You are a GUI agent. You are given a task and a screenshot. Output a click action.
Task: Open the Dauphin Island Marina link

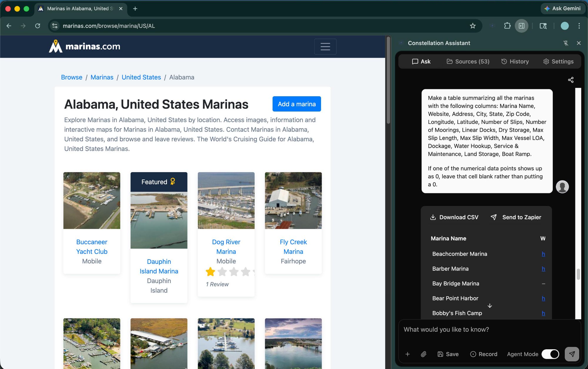[x=159, y=266]
